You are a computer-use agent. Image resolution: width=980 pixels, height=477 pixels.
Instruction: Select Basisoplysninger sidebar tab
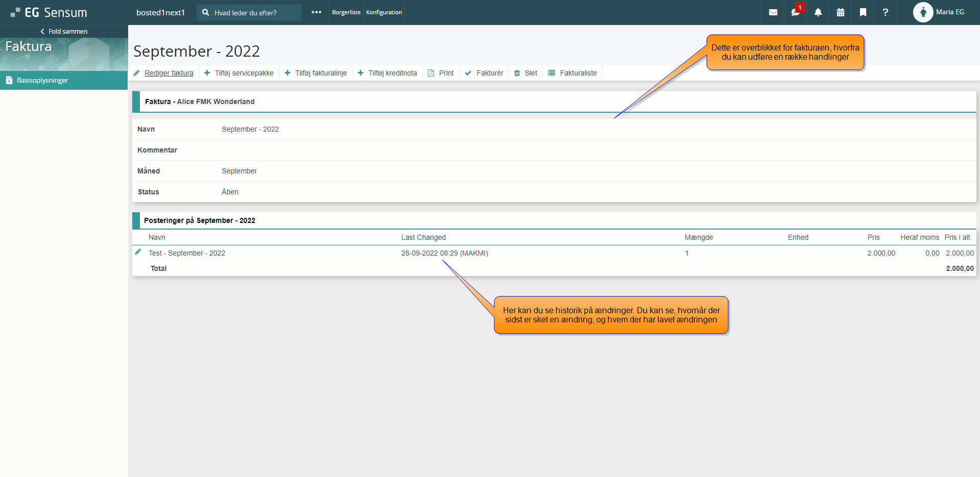coord(64,80)
